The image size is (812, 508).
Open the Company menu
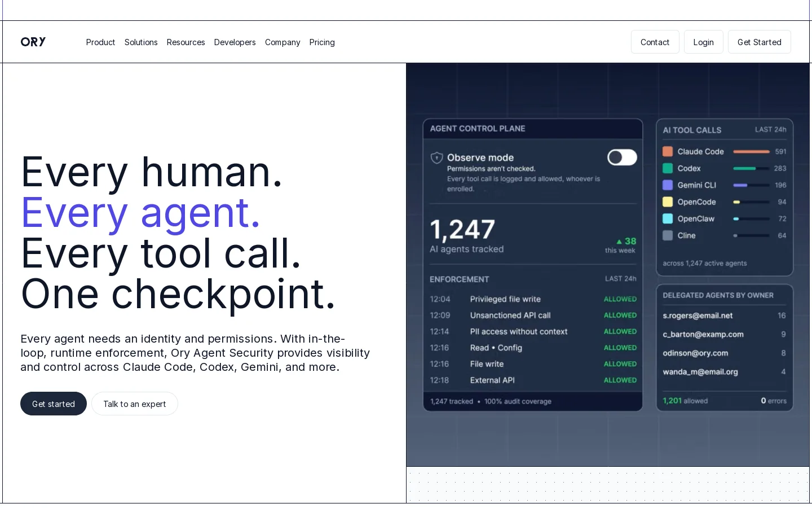[x=283, y=42]
